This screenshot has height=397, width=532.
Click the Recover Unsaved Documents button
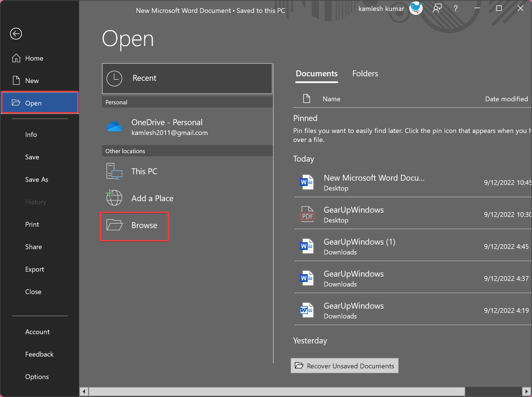click(344, 366)
